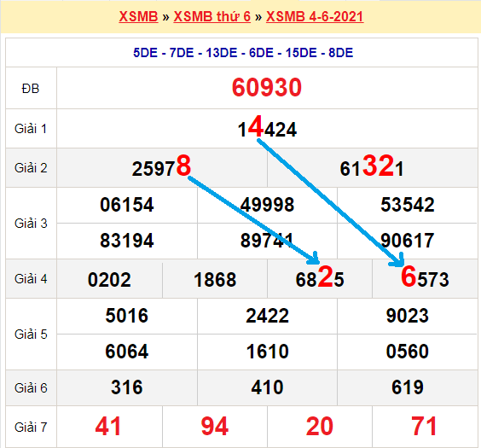Select the Giải 6 number 619
The width and height of the screenshot is (481, 448).
tap(408, 387)
